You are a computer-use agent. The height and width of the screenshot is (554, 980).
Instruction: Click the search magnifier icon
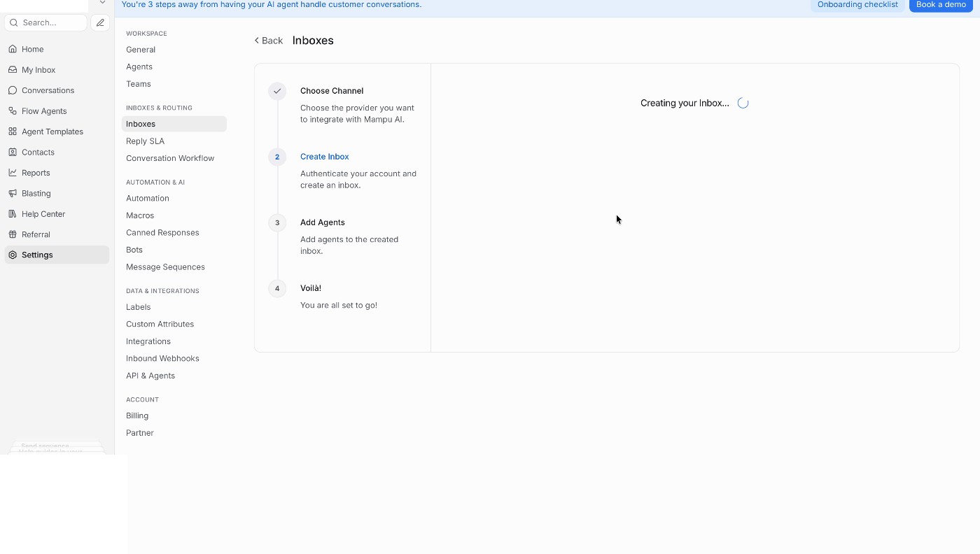click(x=14, y=22)
